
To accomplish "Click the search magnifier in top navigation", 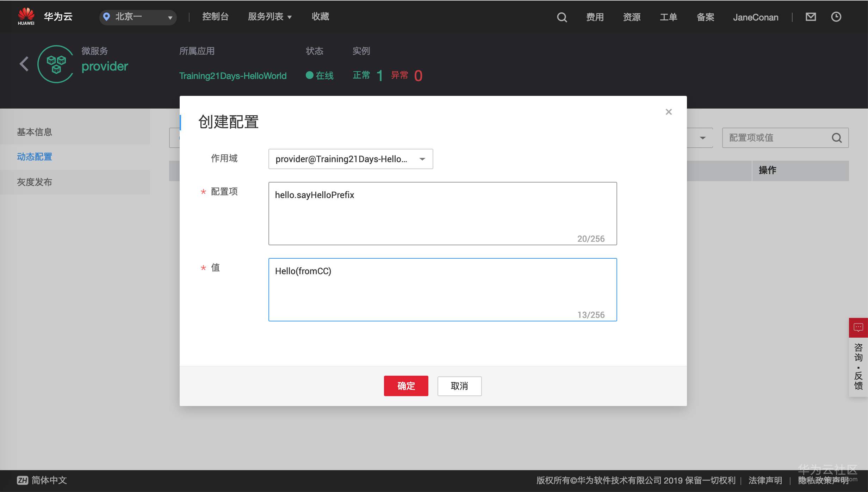I will pos(562,17).
